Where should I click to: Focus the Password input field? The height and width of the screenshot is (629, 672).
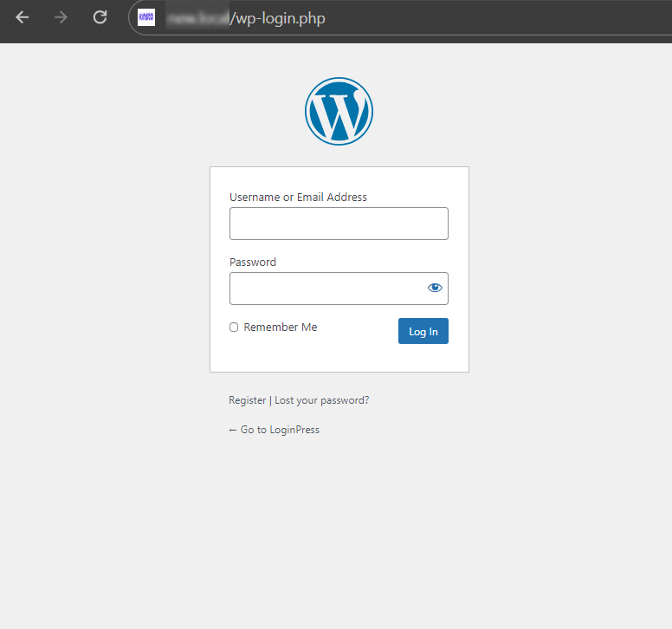coord(339,289)
